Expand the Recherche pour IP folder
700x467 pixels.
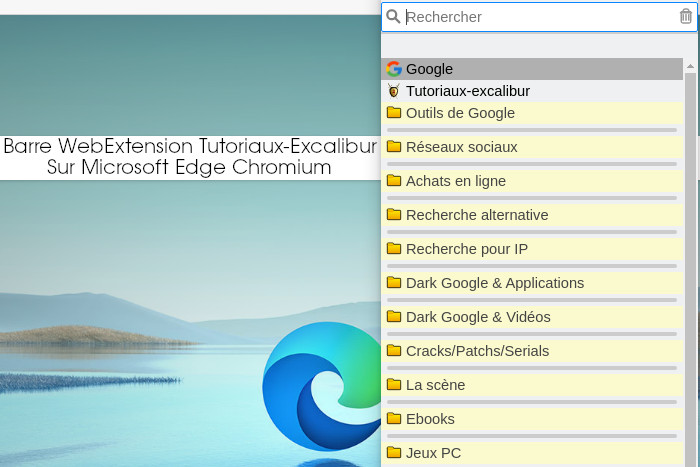click(x=532, y=249)
